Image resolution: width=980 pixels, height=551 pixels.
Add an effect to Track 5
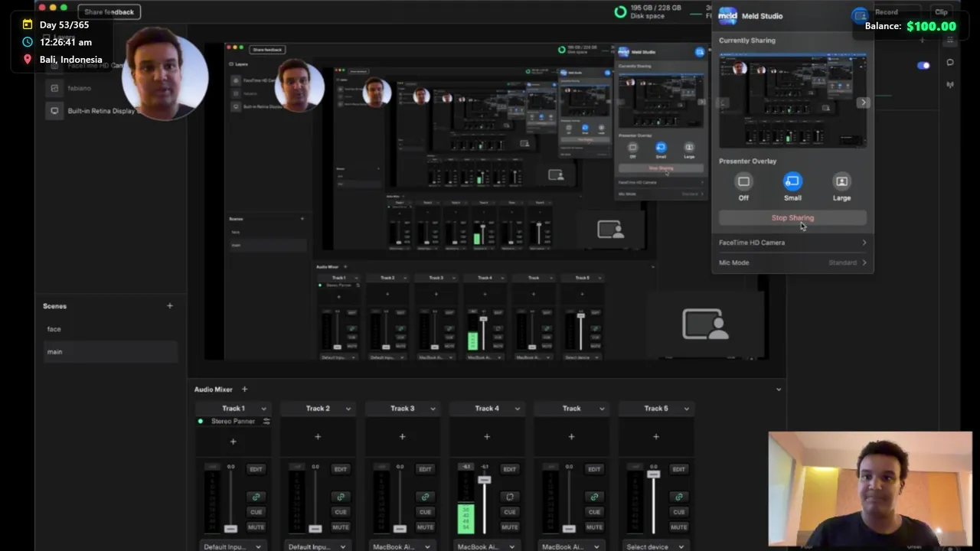point(656,437)
